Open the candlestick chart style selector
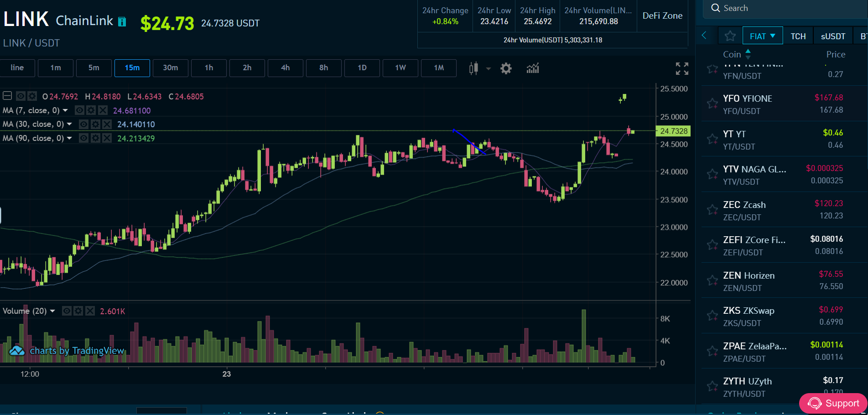Viewport: 868px width, 415px height. 473,68
